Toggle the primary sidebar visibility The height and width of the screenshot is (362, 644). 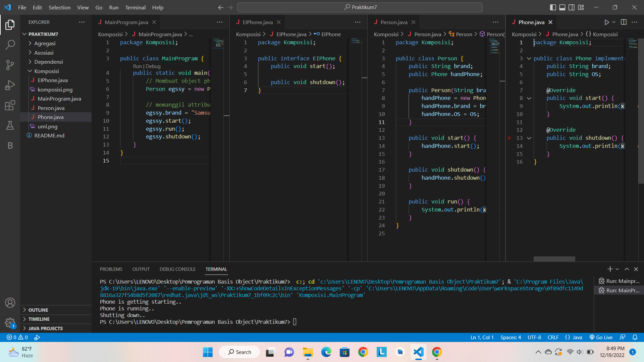tap(552, 7)
